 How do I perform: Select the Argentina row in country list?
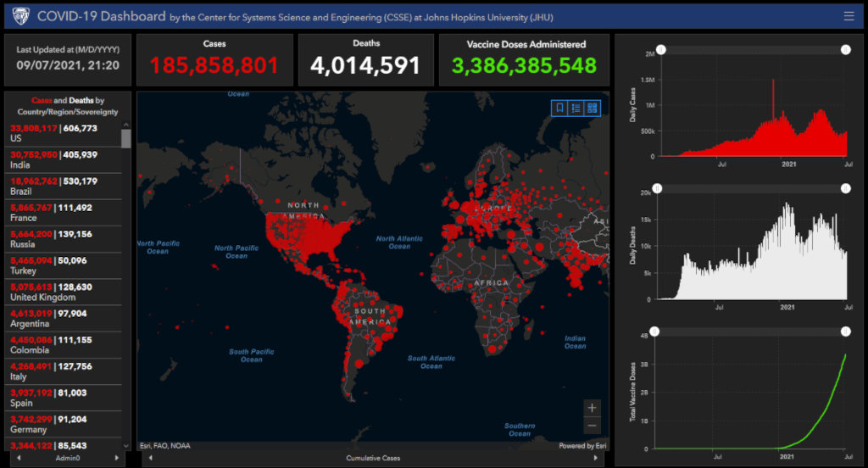click(x=63, y=319)
